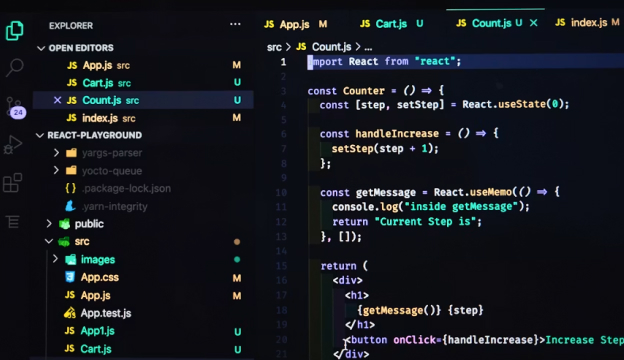Expand the yocto-queue folder
The image size is (624, 360).
56,171
